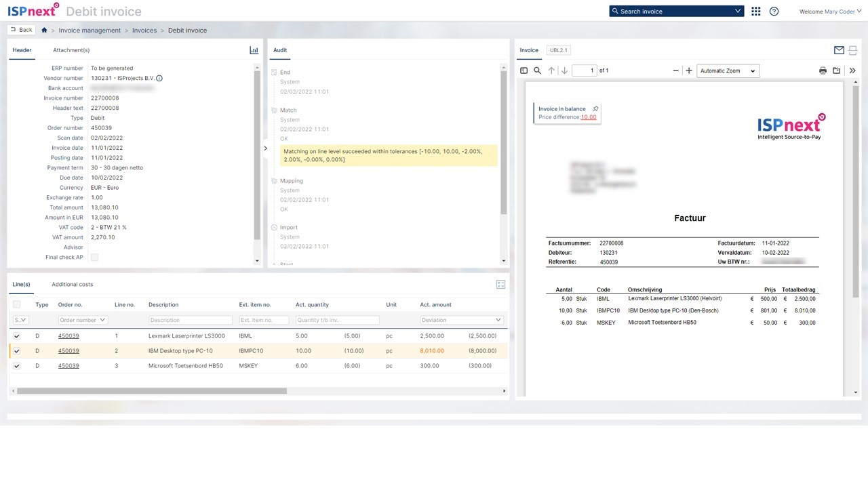Open the statistics chart icon on Header panel
868x488 pixels.
click(254, 49)
